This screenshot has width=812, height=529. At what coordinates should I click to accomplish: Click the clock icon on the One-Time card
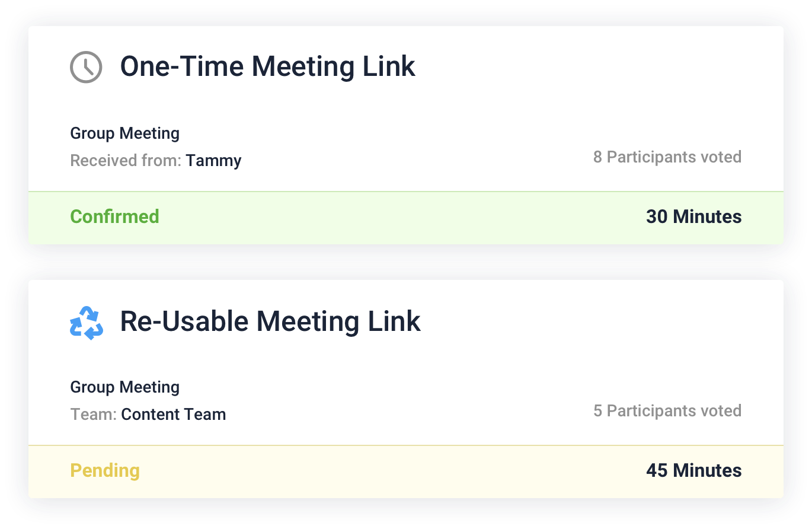click(86, 66)
